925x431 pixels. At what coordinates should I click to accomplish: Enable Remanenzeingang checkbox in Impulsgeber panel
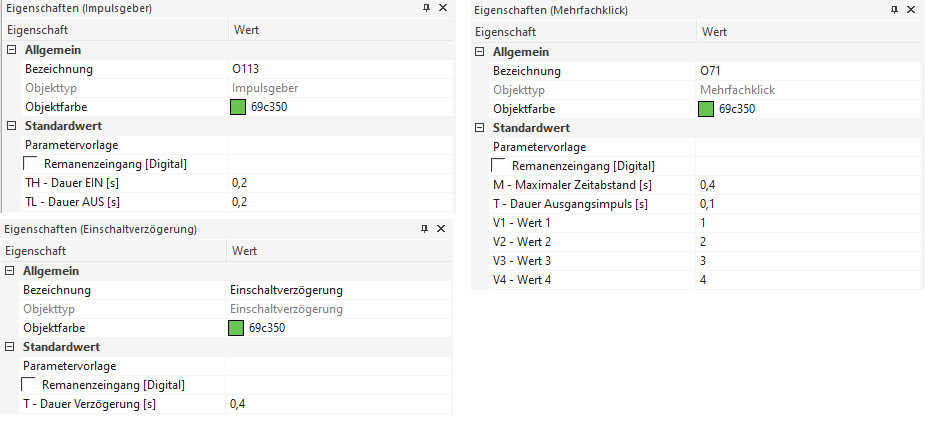pos(31,164)
